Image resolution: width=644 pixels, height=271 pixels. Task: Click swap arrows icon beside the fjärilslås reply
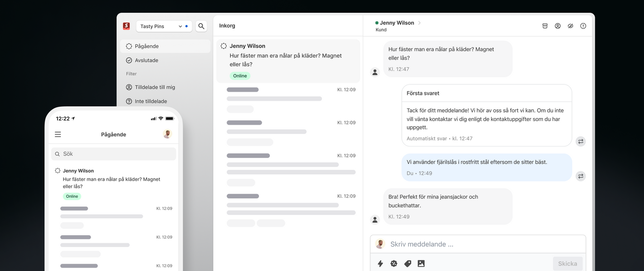pos(581,176)
